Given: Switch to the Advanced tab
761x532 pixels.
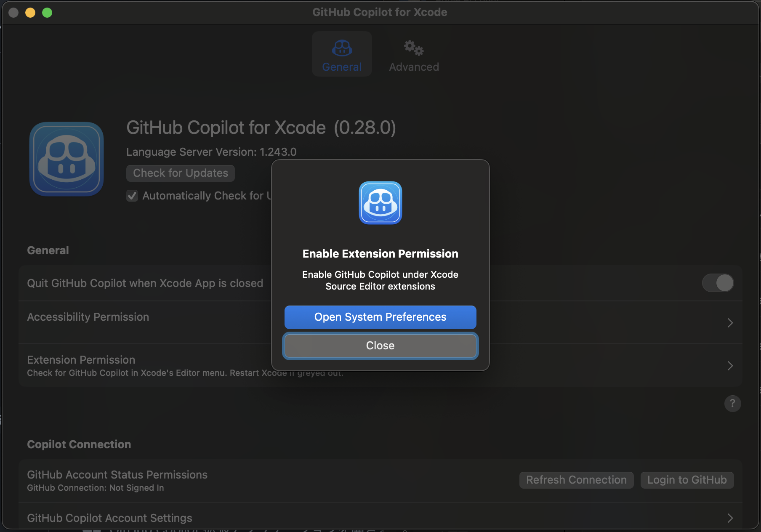Looking at the screenshot, I should (x=414, y=55).
